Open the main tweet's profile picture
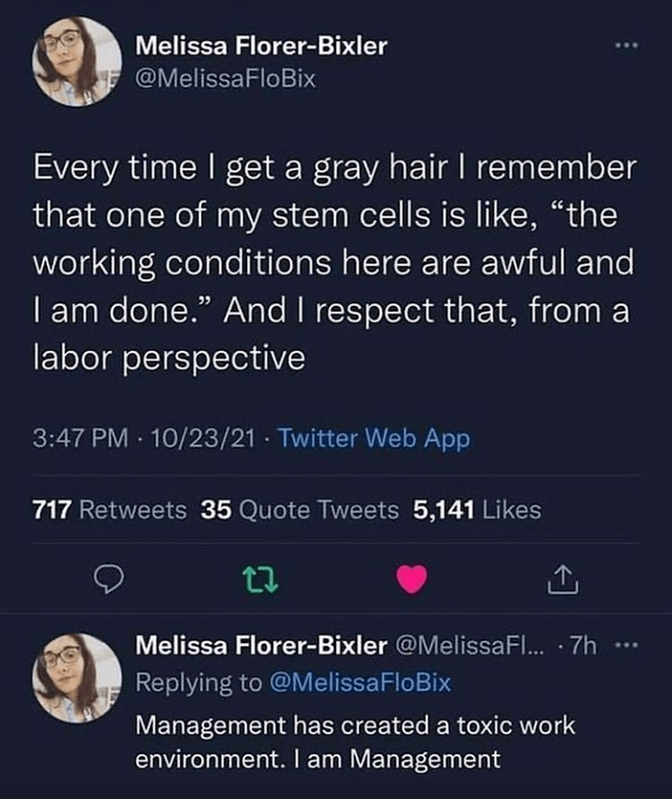672x799 pixels. (77, 62)
